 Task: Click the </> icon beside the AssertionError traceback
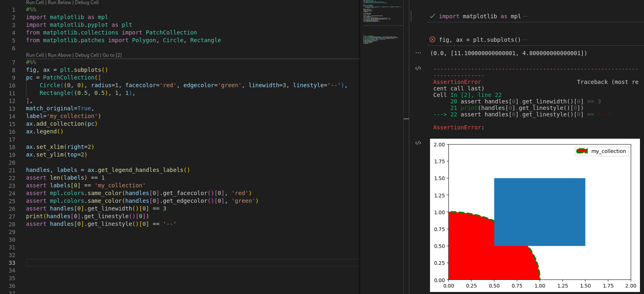(x=418, y=68)
